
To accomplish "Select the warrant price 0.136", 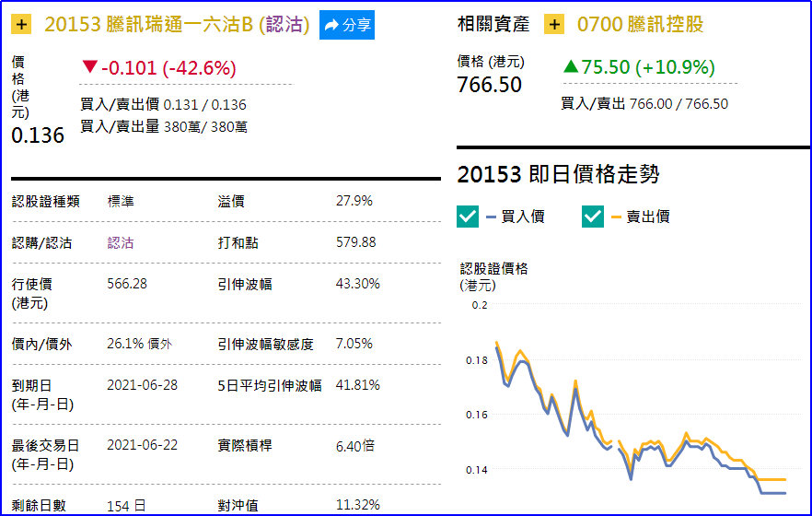I will (38, 135).
